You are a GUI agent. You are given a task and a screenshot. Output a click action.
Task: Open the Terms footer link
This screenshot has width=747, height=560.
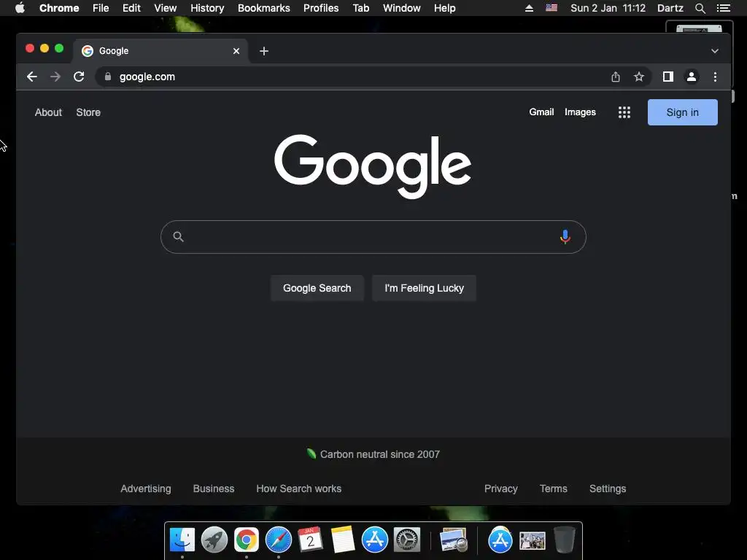click(553, 489)
